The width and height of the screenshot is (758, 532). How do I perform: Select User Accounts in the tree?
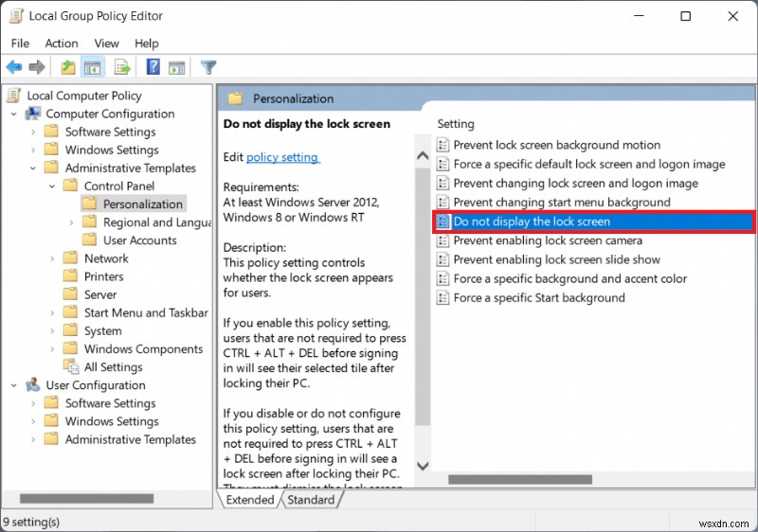pyautogui.click(x=139, y=240)
